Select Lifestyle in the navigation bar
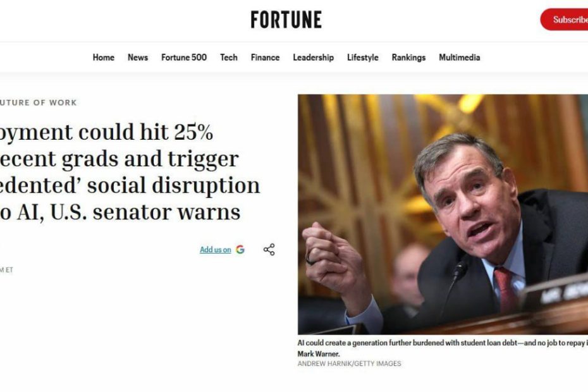588x392 pixels. click(x=363, y=58)
